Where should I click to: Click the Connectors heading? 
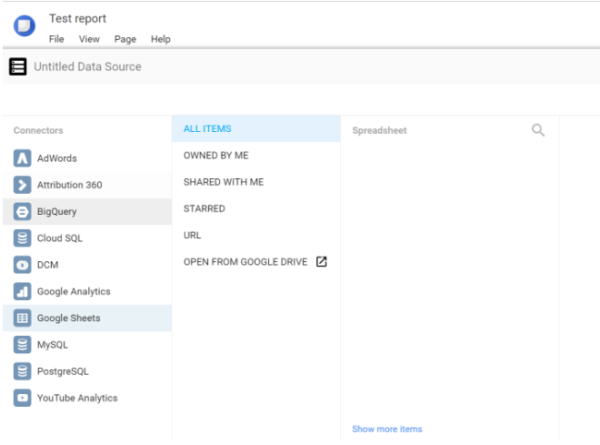[x=38, y=130]
